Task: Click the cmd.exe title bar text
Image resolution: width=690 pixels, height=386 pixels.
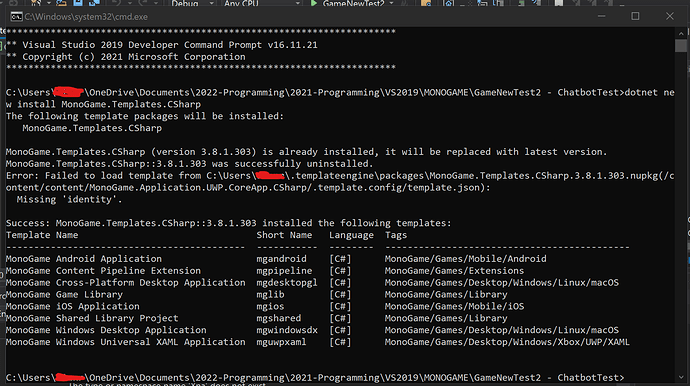Action: click(x=86, y=17)
